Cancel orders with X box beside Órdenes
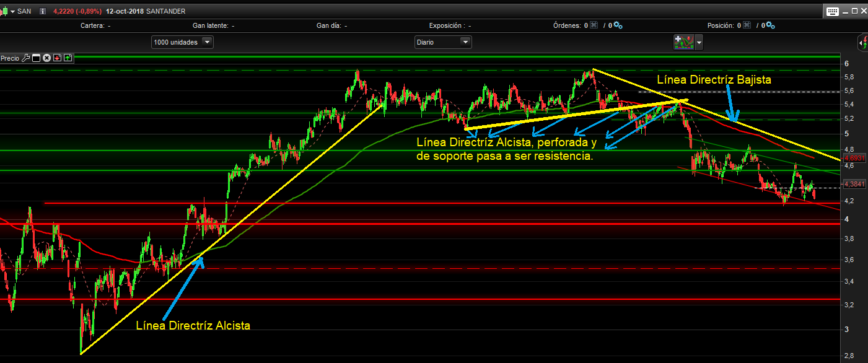Screen dimensions: 868x363 click(594, 25)
